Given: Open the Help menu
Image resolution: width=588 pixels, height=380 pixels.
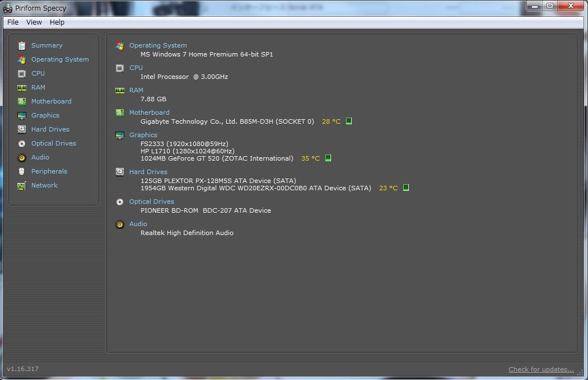Looking at the screenshot, I should click(57, 22).
